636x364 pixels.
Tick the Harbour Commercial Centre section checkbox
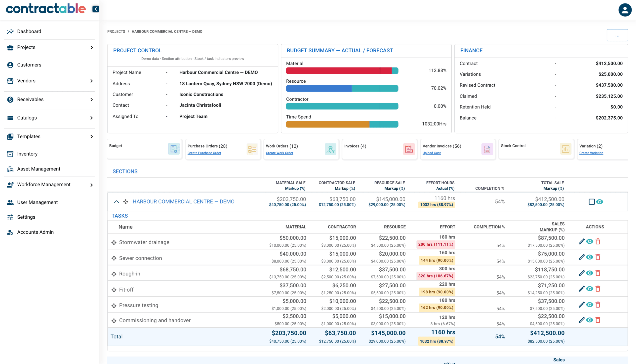(x=592, y=201)
